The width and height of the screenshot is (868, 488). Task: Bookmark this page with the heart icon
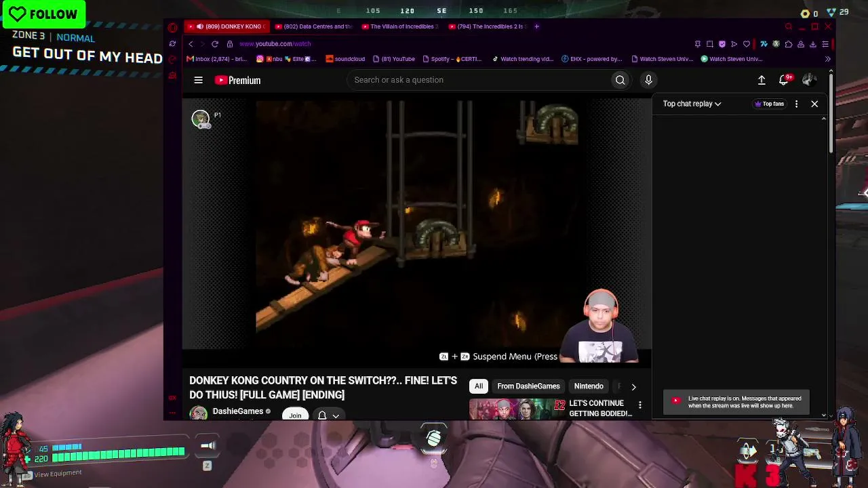747,44
